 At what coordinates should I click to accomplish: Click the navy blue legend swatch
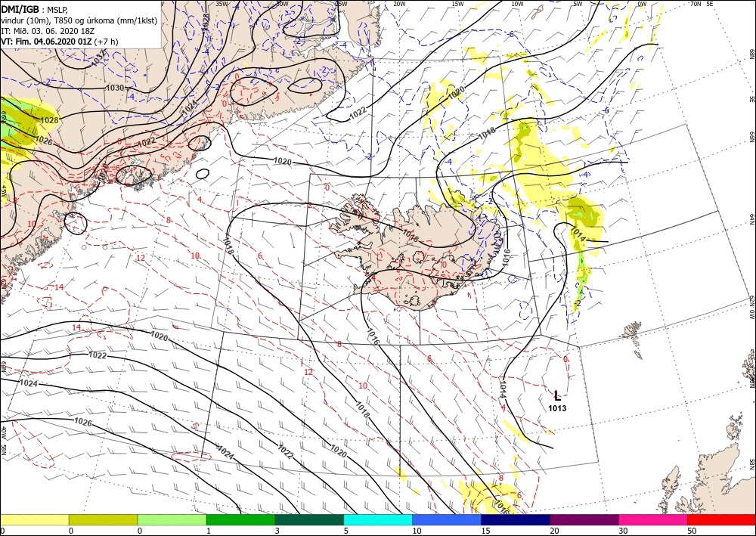pos(516,519)
